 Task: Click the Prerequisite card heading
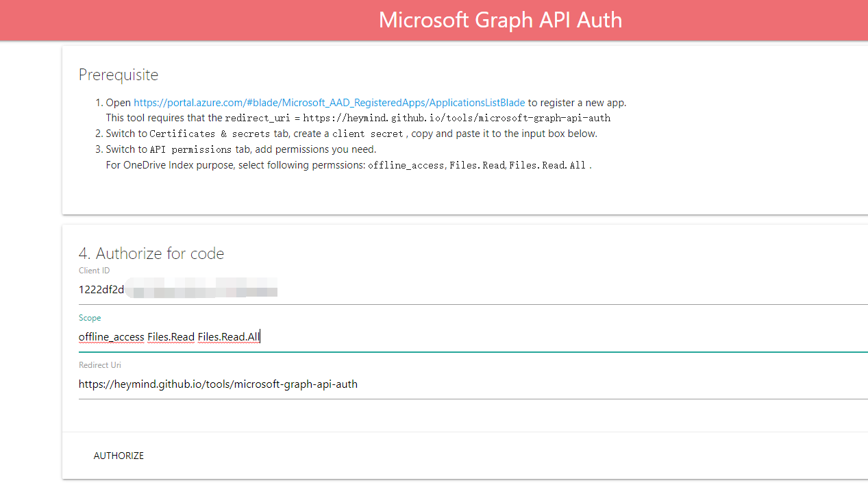coord(119,75)
